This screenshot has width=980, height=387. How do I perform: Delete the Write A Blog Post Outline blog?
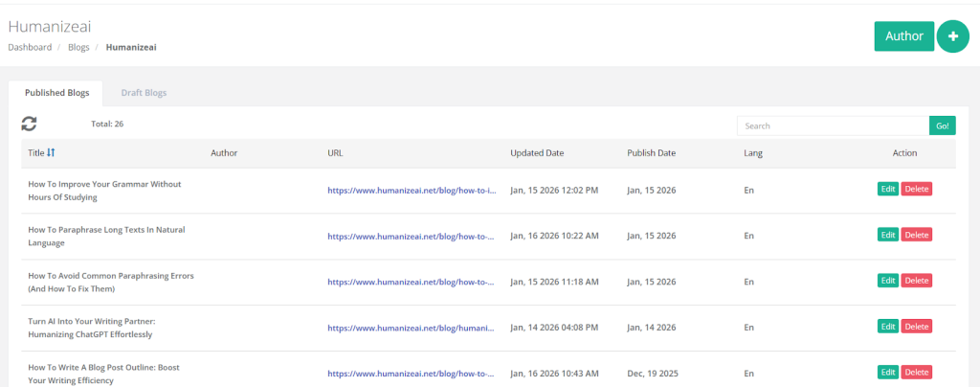point(916,372)
